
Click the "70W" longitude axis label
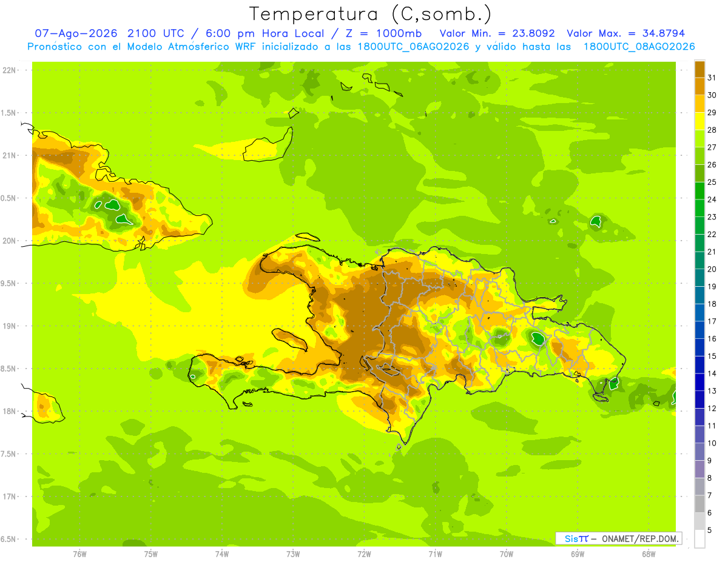click(507, 554)
